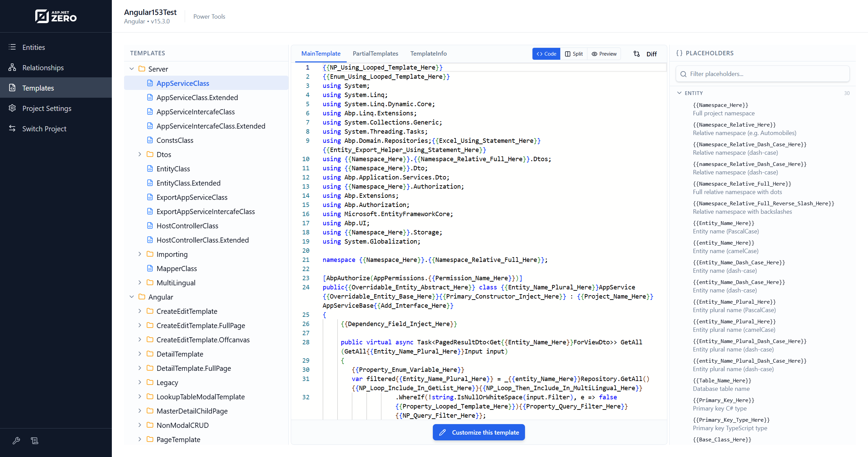868x457 pixels.
Task: Switch editor to Preview view
Action: [604, 54]
